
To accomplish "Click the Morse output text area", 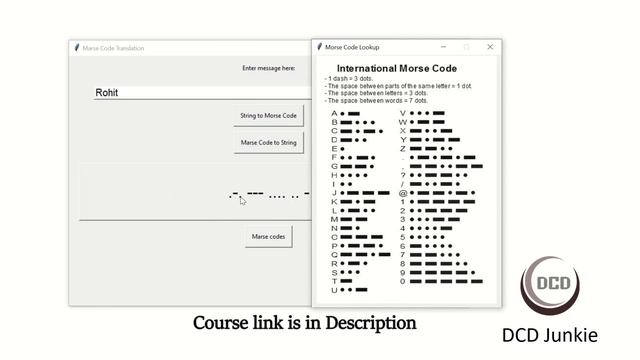I will (196, 192).
